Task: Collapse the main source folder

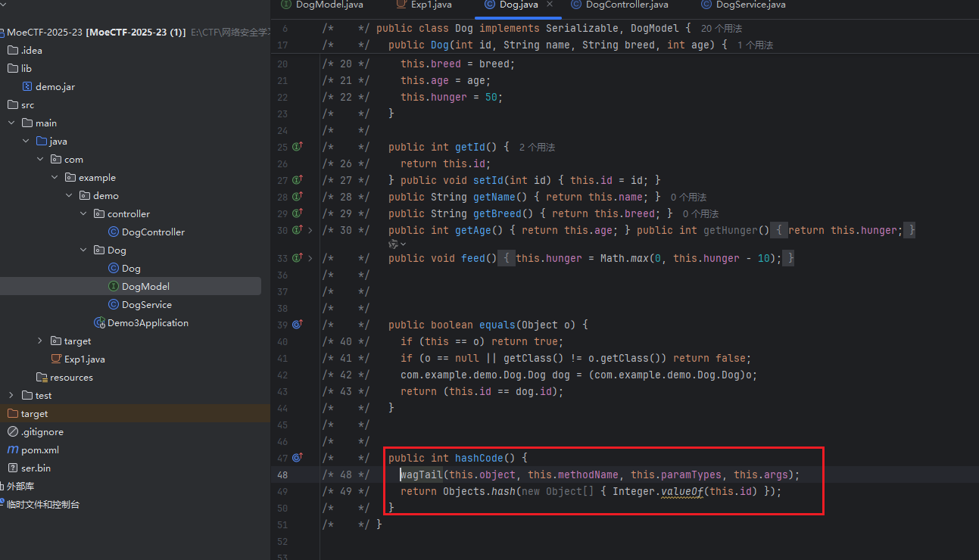Action: 11,123
